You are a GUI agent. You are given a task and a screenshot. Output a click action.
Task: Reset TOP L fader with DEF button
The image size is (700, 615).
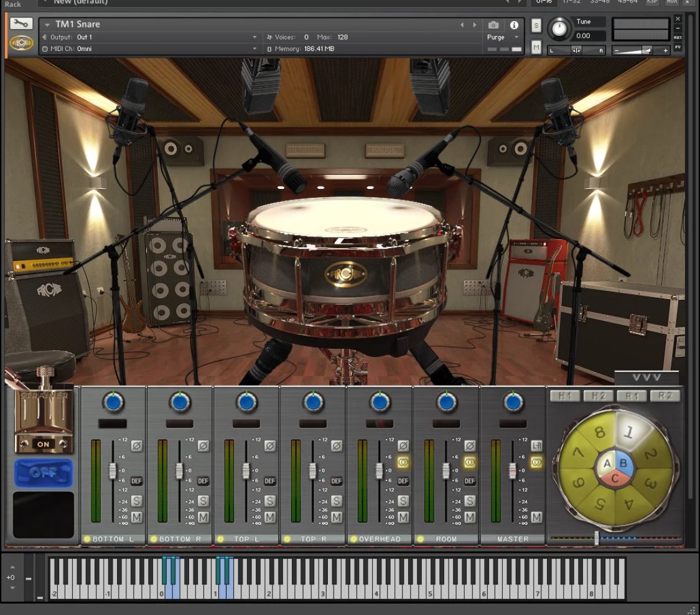click(x=269, y=481)
